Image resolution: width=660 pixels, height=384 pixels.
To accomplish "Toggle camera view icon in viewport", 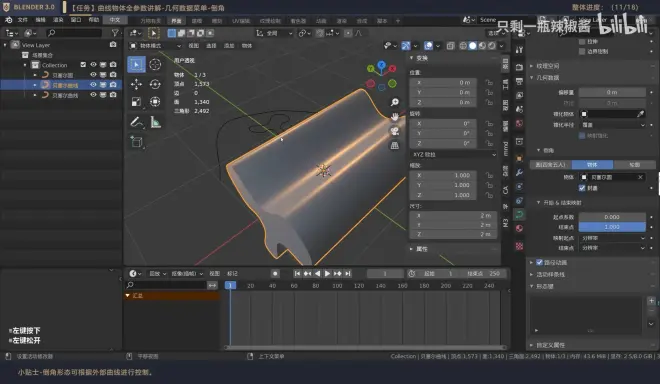I will pos(394,131).
